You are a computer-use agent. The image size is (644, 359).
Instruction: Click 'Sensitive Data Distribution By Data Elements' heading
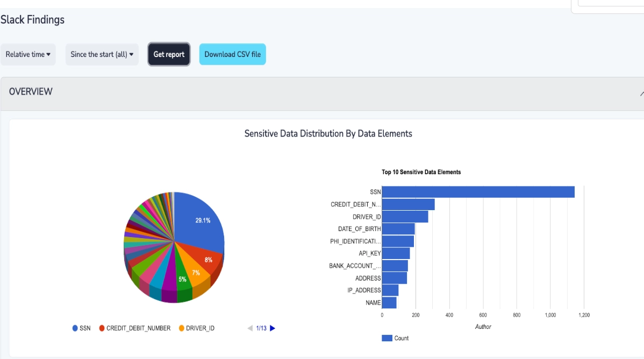328,134
